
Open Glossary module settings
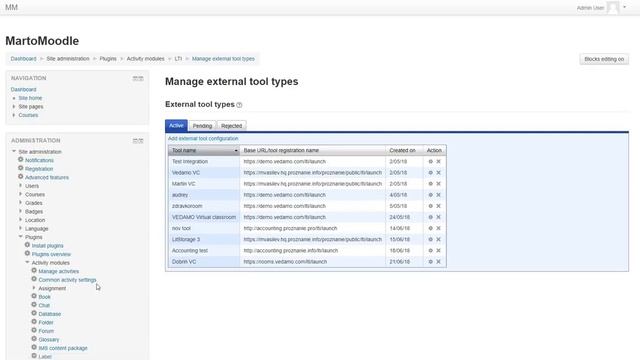click(x=49, y=340)
